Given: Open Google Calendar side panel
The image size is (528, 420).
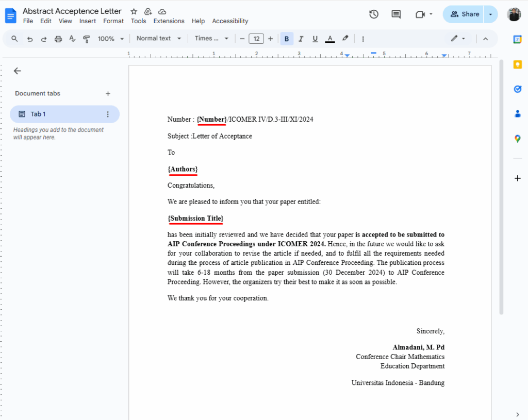Looking at the screenshot, I should point(517,39).
